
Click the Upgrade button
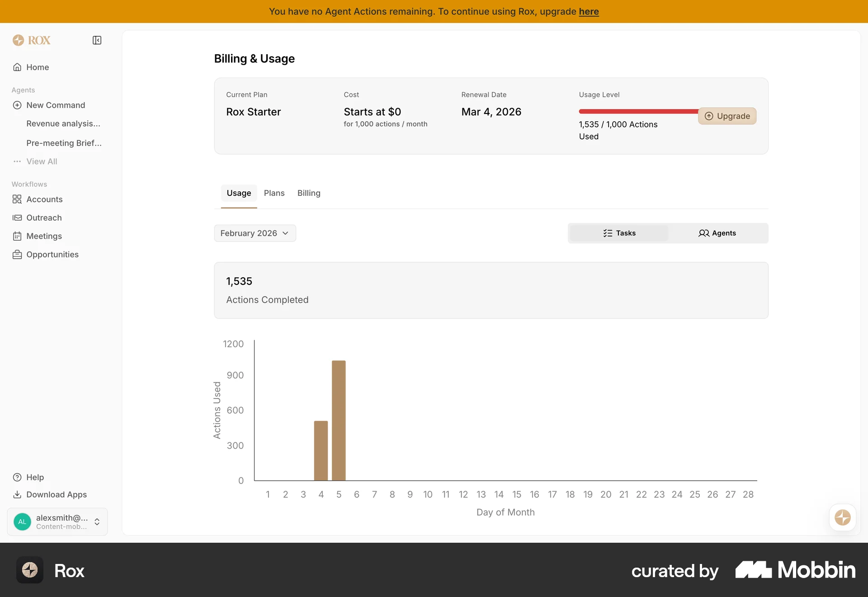726,116
